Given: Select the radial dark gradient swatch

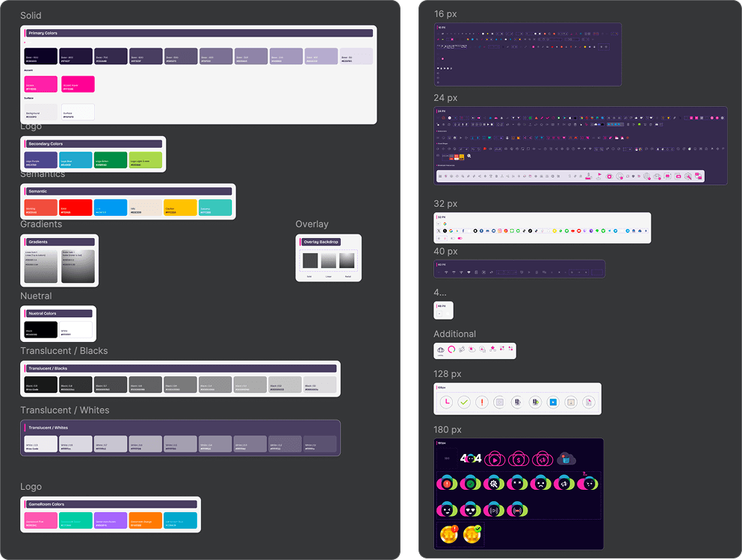Looking at the screenshot, I should point(78,267).
